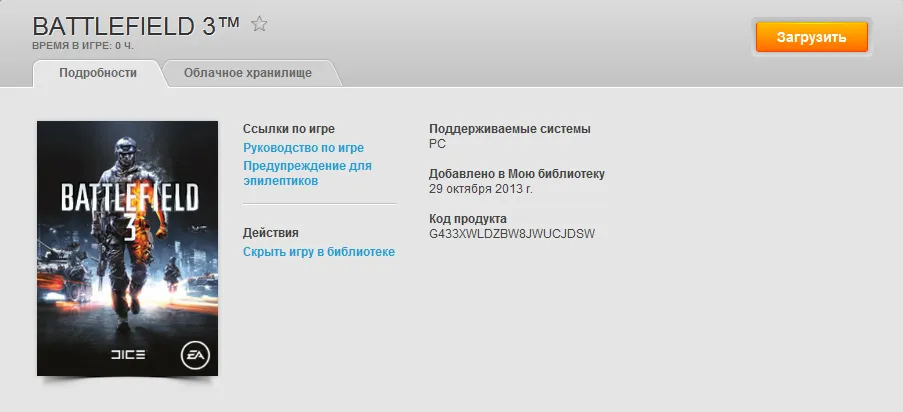Viewport: 903px width, 412px height.
Task: Click the date 29 октября 2013 г.
Action: (481, 189)
